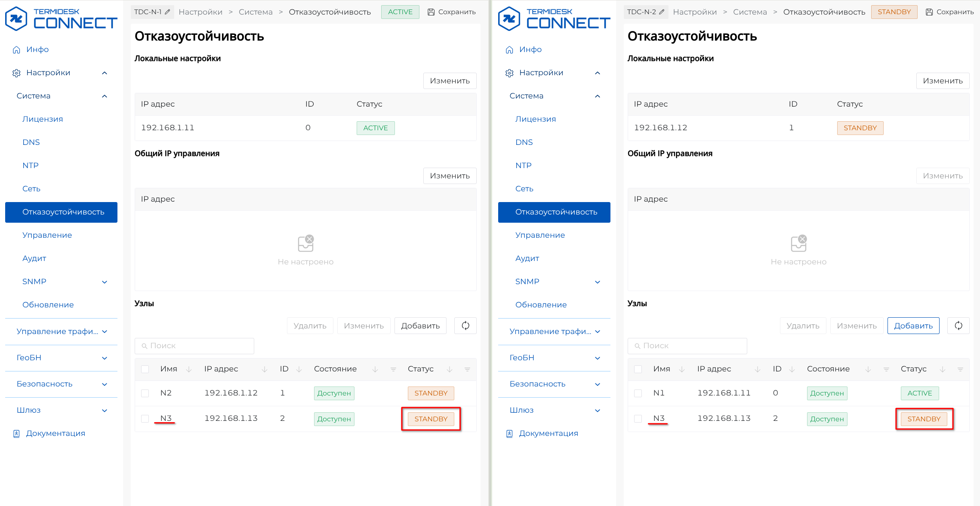Click the refresh icon in right Узлы panel
The width and height of the screenshot is (980, 506).
tap(958, 326)
